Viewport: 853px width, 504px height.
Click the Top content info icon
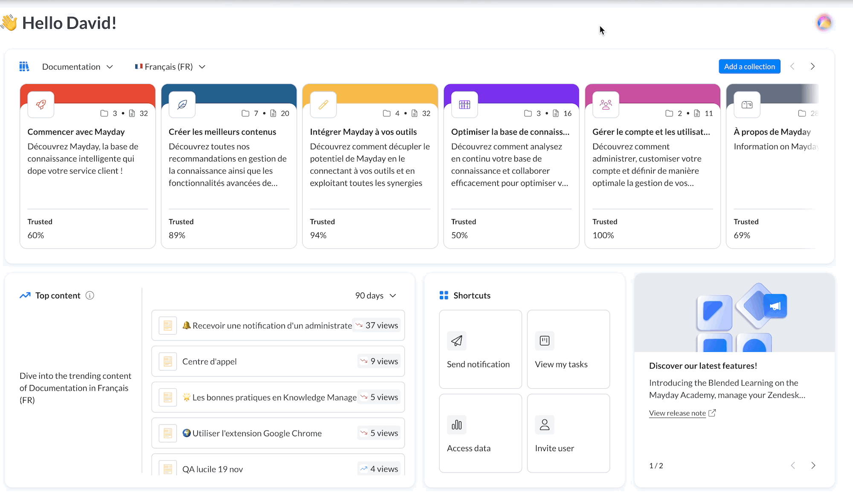(x=90, y=295)
